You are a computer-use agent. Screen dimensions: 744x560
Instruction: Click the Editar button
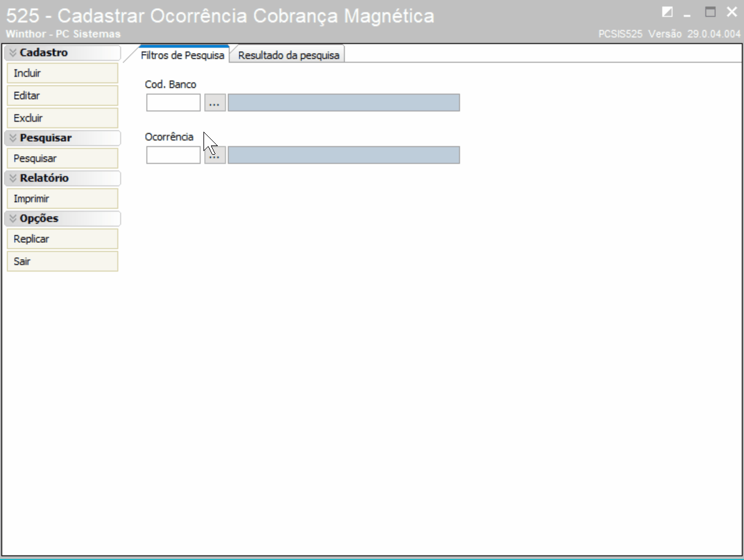point(62,96)
